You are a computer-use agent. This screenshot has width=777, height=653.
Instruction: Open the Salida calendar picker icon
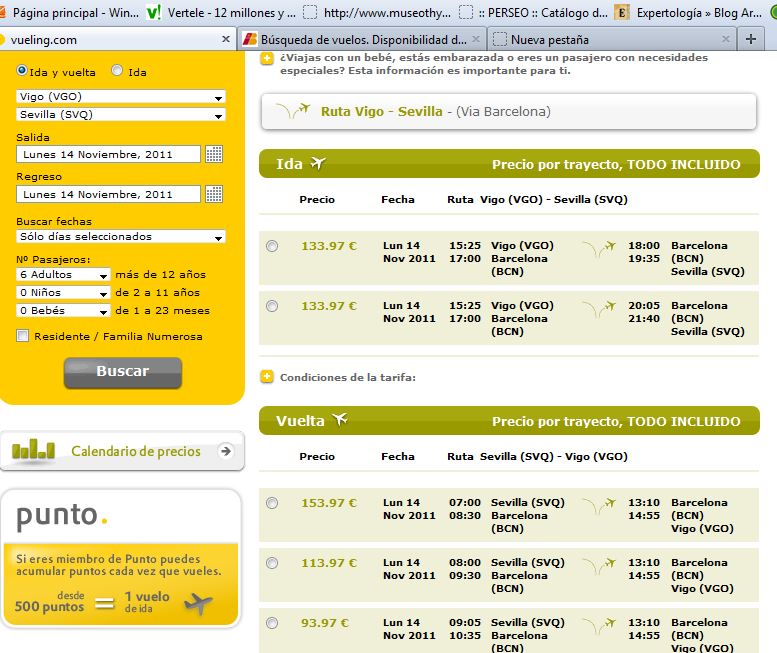point(214,154)
